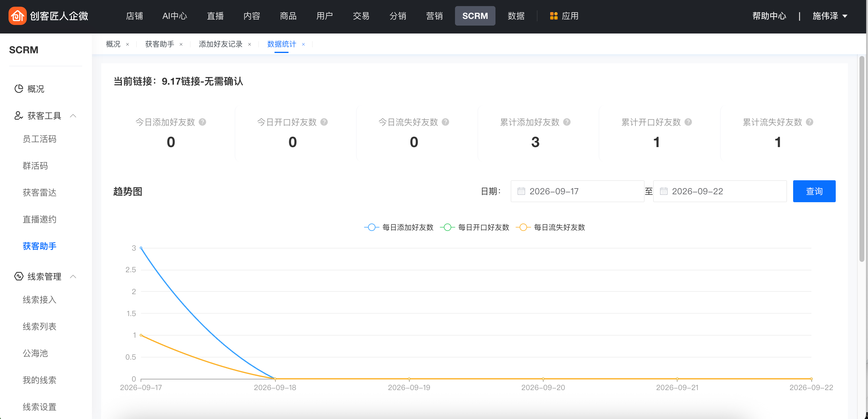Go to 线索设置 in sidebar
The image size is (868, 419).
(x=40, y=407)
